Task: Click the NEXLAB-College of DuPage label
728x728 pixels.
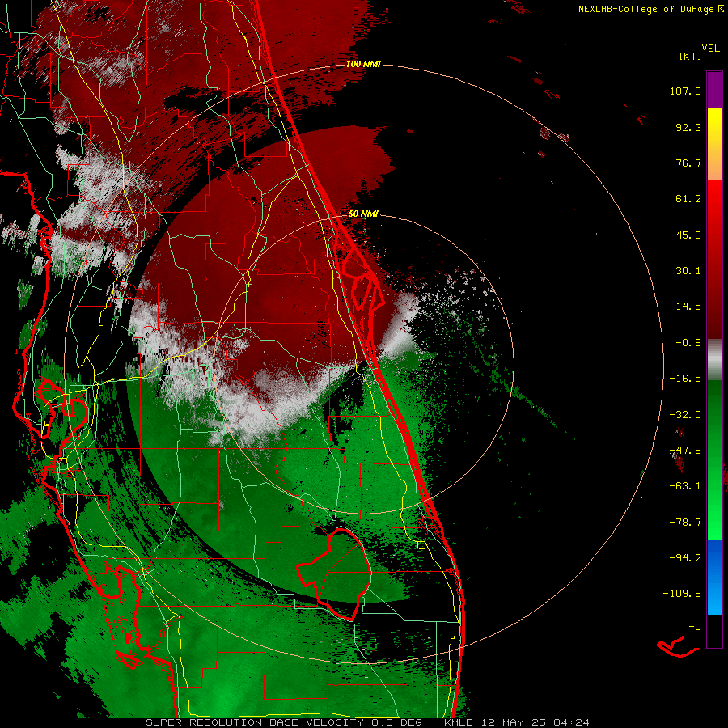Action: coord(645,9)
